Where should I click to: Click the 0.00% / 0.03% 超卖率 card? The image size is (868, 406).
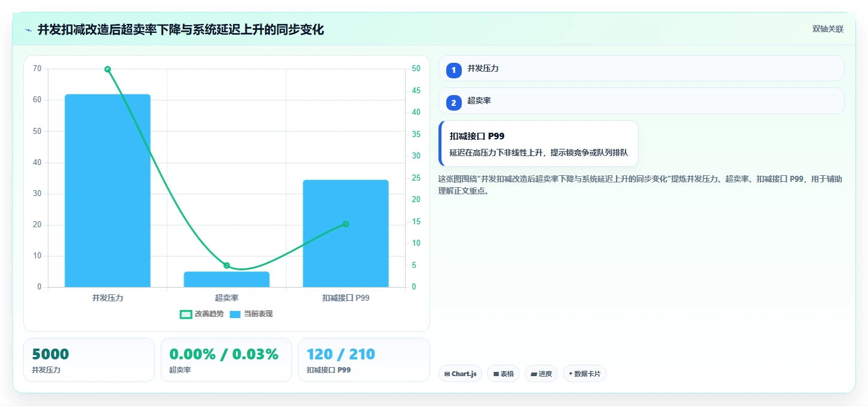pyautogui.click(x=226, y=360)
